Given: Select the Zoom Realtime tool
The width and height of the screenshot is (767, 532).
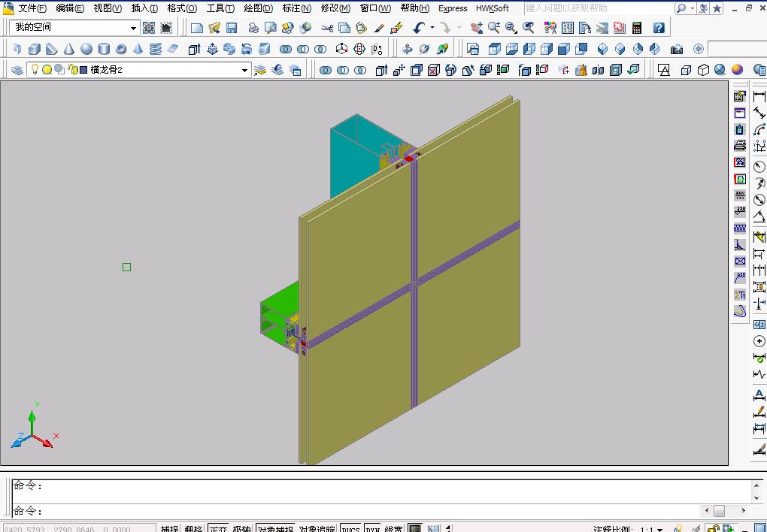Looking at the screenshot, I should click(x=493, y=28).
